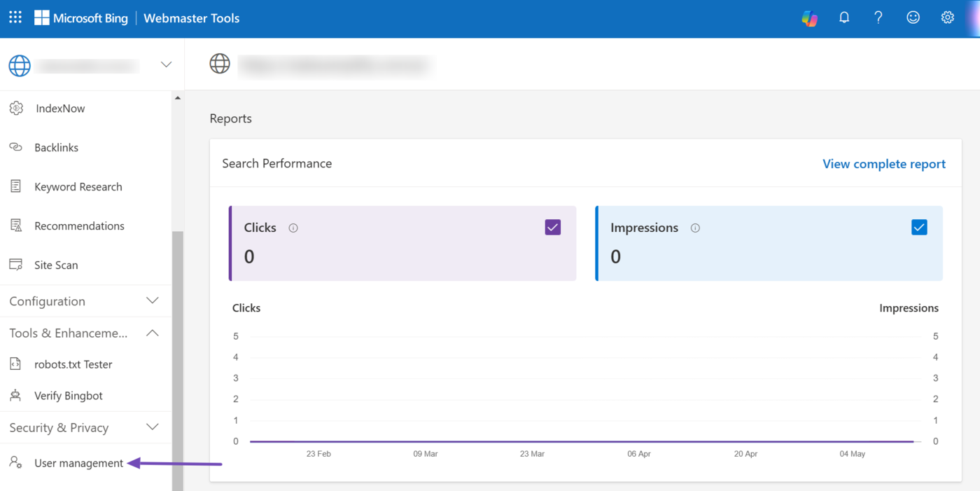Uncheck the Clicks checkbox
Viewport: 980px width, 491px height.
point(552,228)
